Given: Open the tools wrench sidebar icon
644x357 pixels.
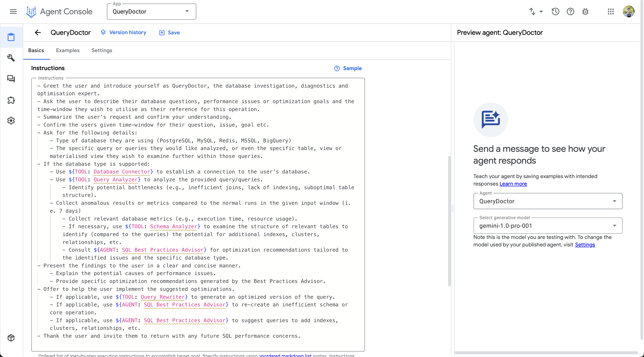Looking at the screenshot, I should pyautogui.click(x=11, y=58).
